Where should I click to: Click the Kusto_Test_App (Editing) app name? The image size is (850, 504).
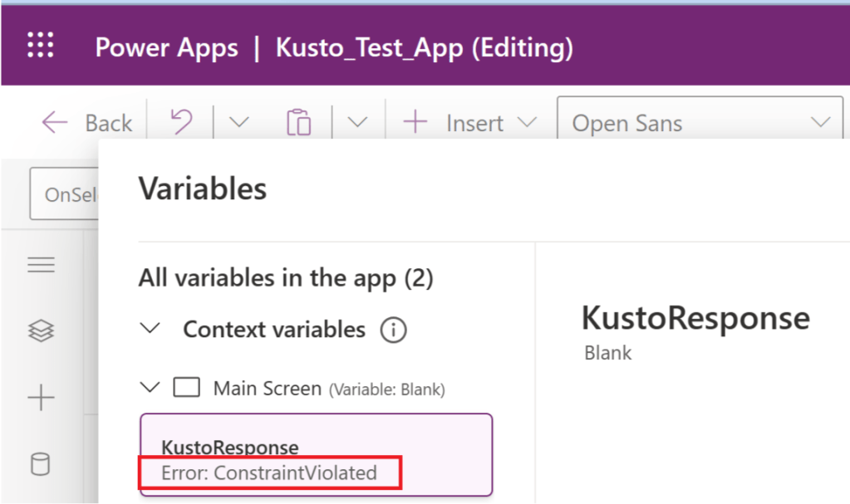424,47
